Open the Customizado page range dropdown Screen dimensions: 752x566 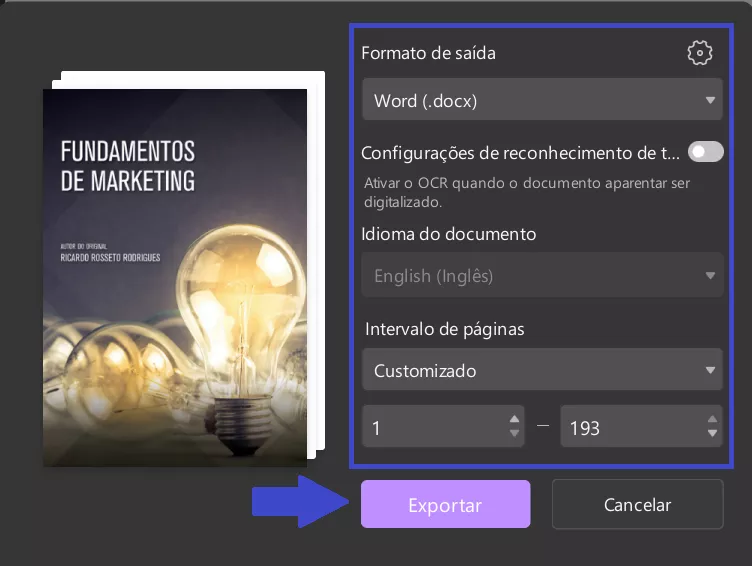click(x=542, y=370)
